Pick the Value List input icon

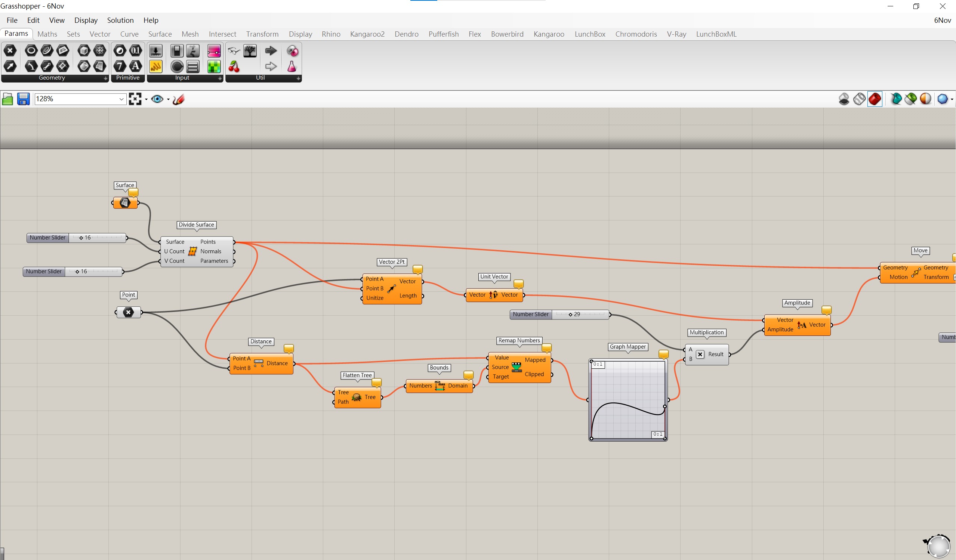click(x=193, y=66)
